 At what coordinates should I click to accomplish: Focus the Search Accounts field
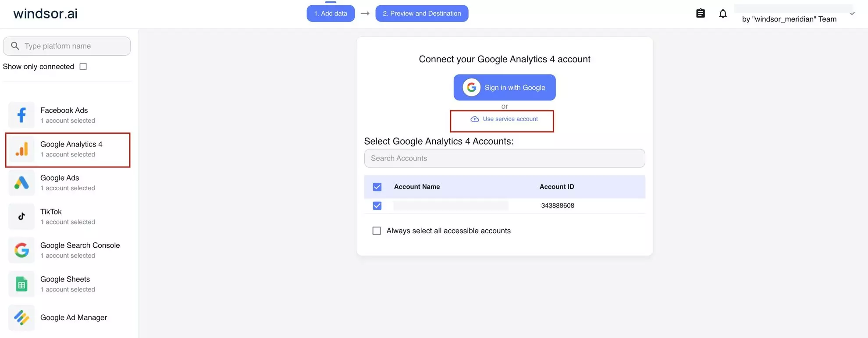pos(505,158)
